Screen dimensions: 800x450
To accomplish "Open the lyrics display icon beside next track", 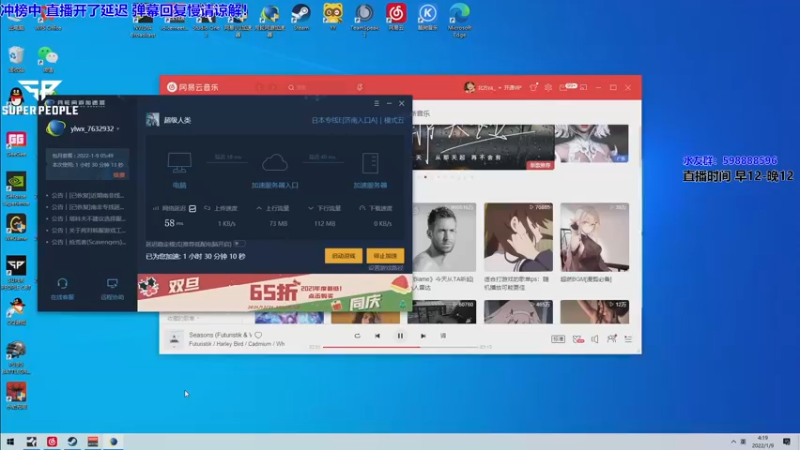I will [x=443, y=336].
